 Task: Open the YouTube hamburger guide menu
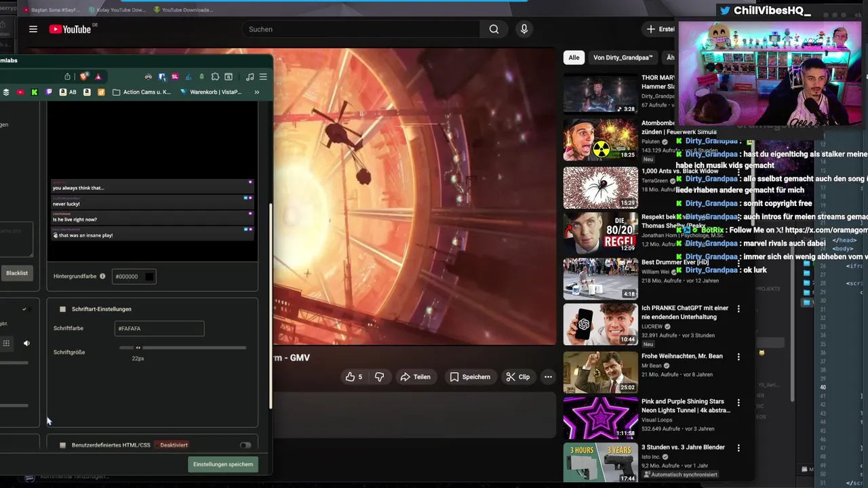click(33, 29)
